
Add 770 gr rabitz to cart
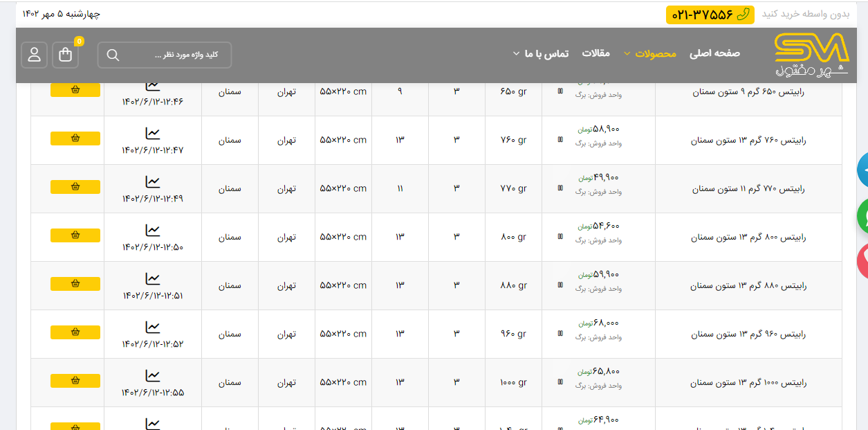(75, 187)
